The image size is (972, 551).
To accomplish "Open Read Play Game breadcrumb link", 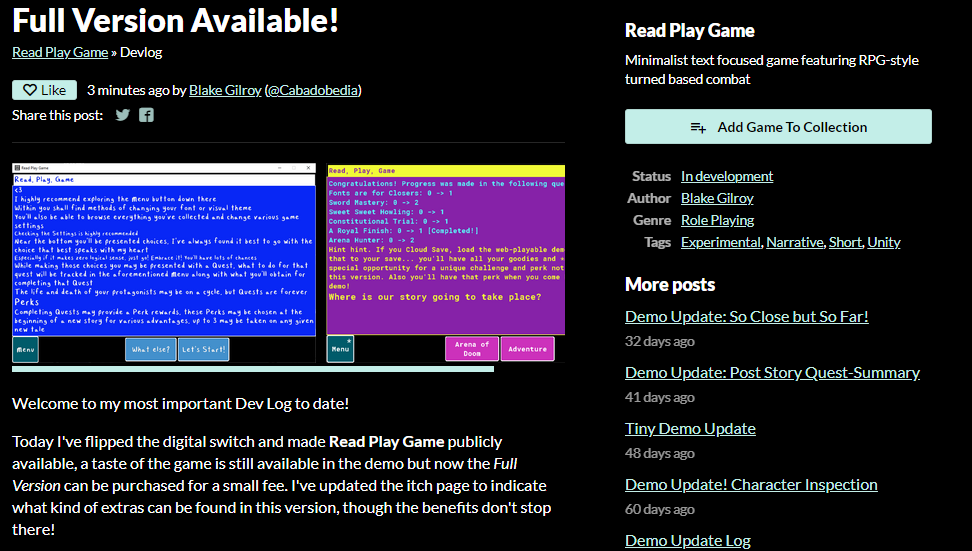I will 60,52.
